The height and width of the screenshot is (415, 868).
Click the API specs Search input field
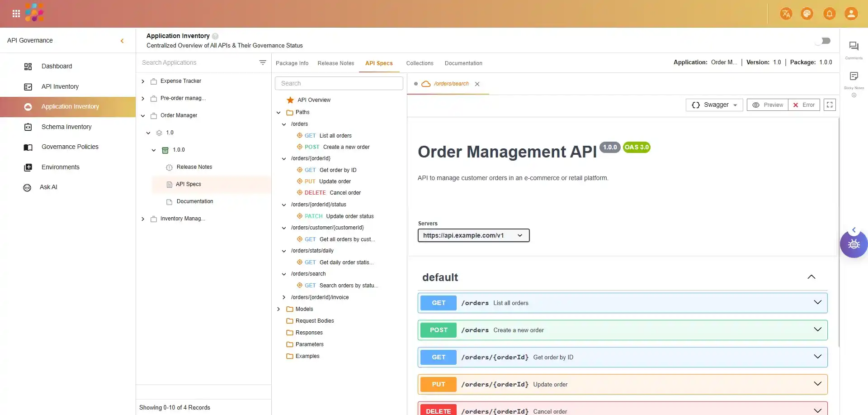pos(339,83)
